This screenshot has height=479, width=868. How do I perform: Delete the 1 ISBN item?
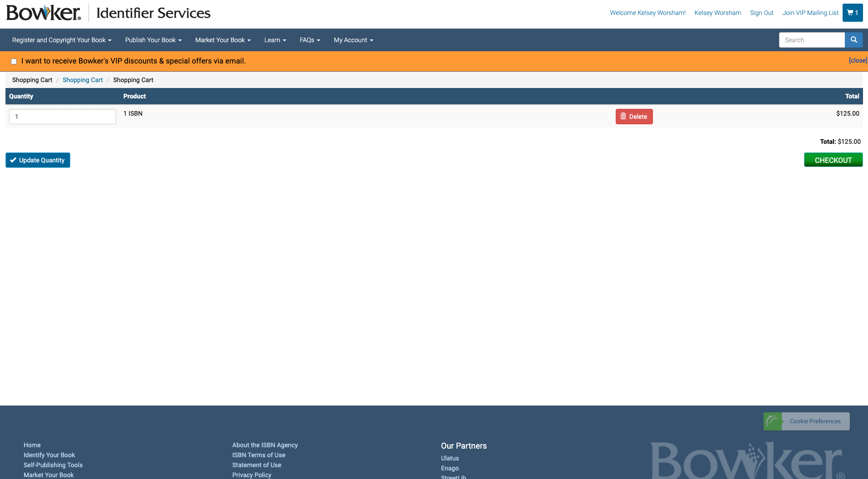(634, 117)
